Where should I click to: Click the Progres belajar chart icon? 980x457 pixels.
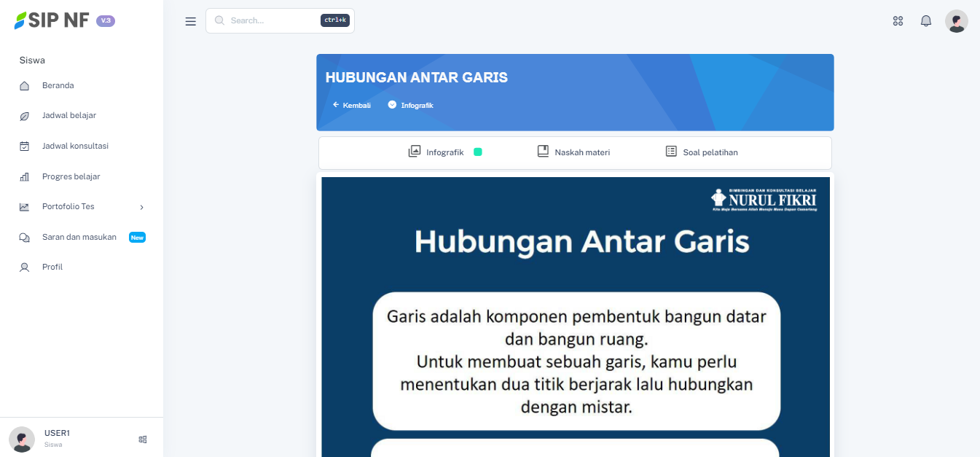(x=25, y=177)
